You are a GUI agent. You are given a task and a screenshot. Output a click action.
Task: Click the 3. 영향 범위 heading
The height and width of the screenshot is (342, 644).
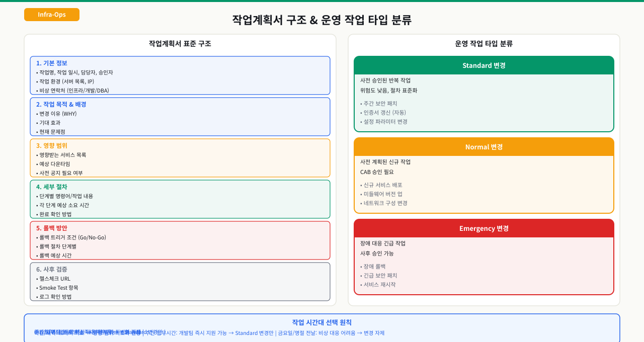52,146
